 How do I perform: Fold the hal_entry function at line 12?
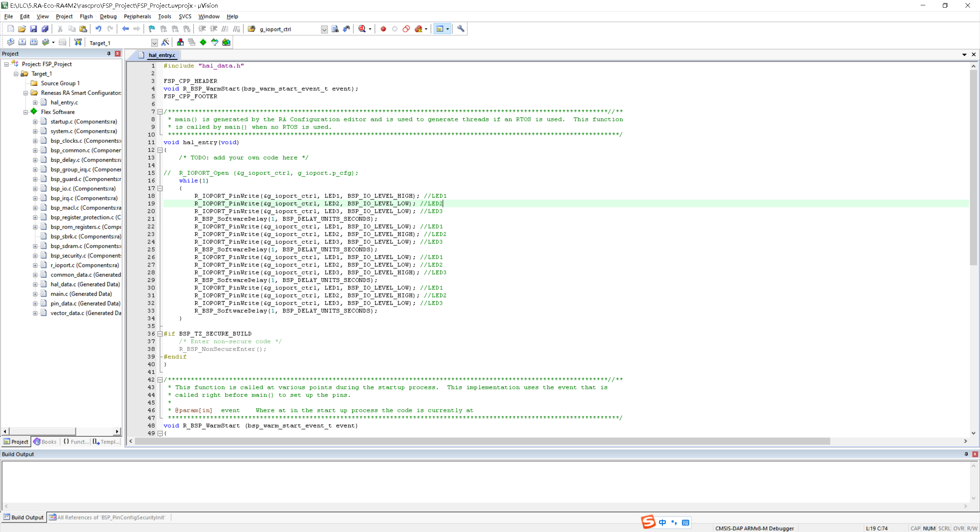160,150
